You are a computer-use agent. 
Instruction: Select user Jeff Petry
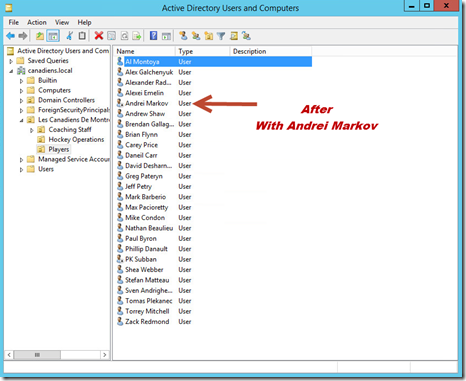pyautogui.click(x=138, y=186)
